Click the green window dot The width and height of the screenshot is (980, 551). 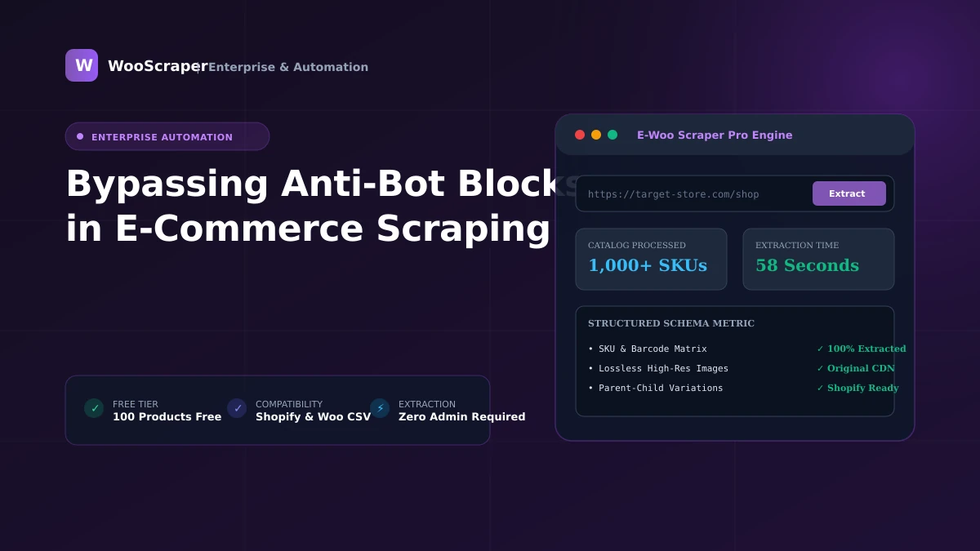click(612, 135)
